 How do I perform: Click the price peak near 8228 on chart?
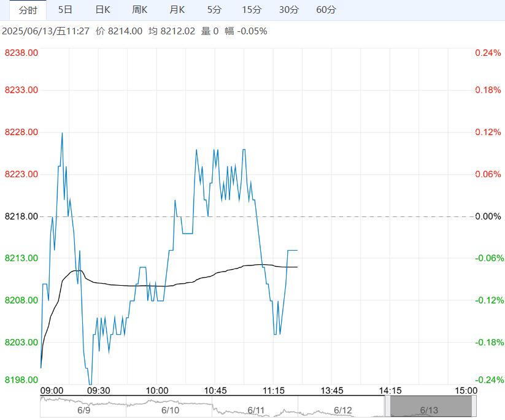click(62, 133)
